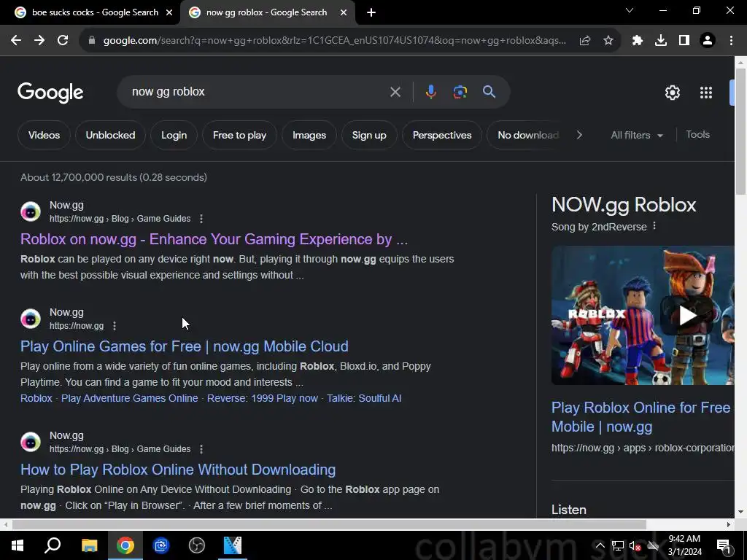Image resolution: width=747 pixels, height=560 pixels.
Task: Open 'Talkie: Soulful AI' sitelink
Action: [x=364, y=398]
